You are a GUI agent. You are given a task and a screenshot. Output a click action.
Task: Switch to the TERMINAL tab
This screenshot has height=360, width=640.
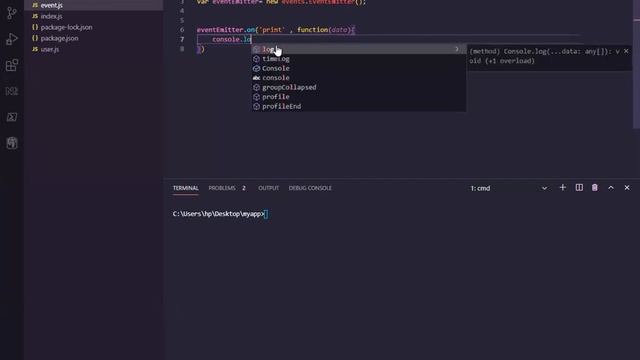pyautogui.click(x=186, y=188)
